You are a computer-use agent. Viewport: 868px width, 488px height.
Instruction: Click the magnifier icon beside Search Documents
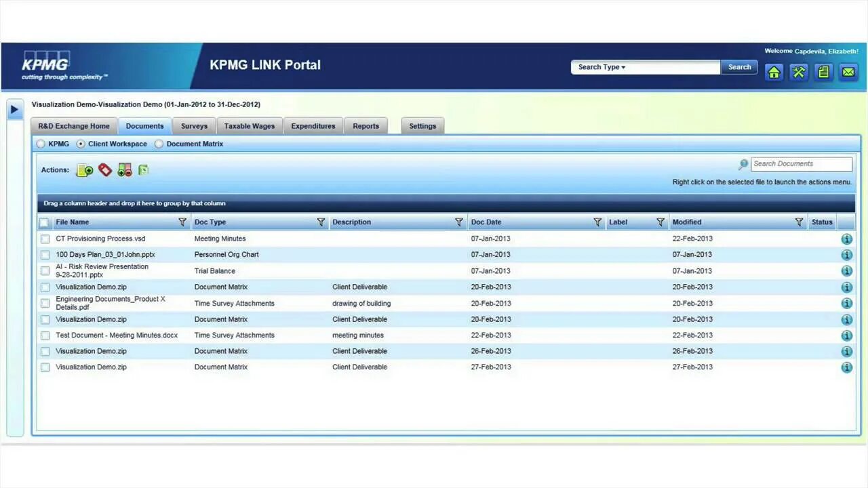tap(743, 164)
